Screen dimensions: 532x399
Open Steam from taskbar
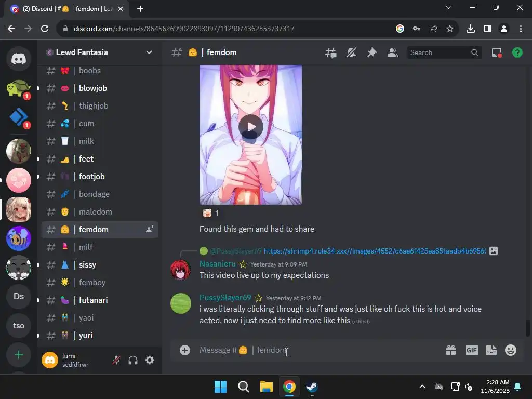pos(312,387)
